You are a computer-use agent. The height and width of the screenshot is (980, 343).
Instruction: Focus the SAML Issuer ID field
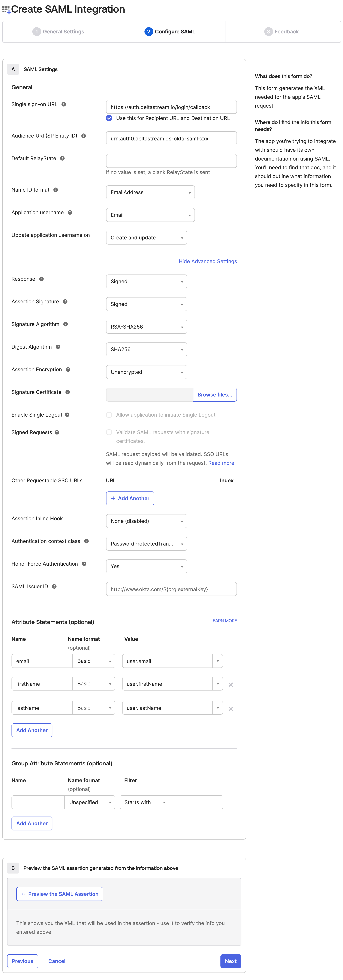coord(171,589)
